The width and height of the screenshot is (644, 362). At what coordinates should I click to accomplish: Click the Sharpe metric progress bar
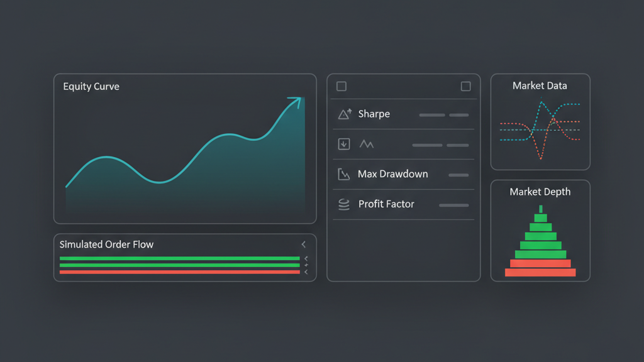(433, 115)
